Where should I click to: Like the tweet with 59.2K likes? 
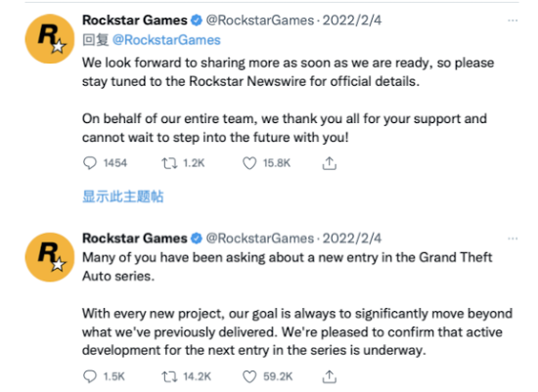pos(249,376)
